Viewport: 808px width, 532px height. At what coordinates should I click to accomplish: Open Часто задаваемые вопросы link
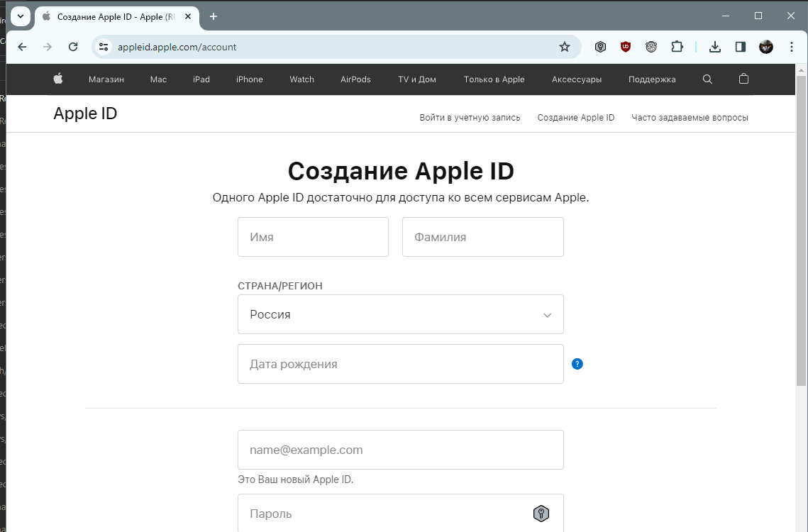click(x=690, y=118)
